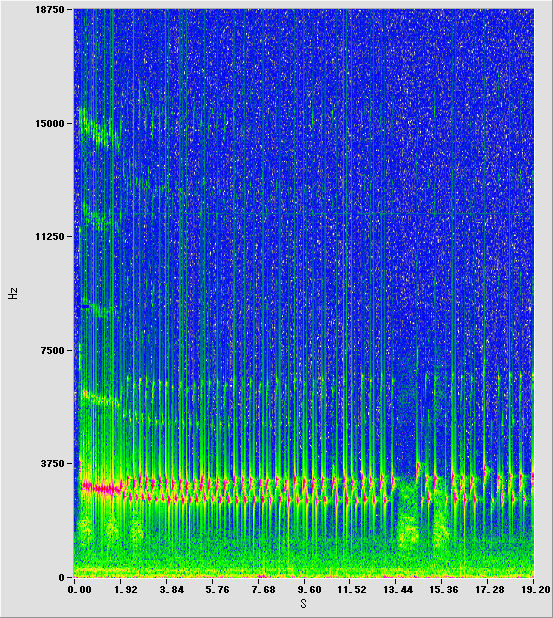Click the 15.36 seconds tick label
This screenshot has height=618, width=553.
(x=444, y=590)
